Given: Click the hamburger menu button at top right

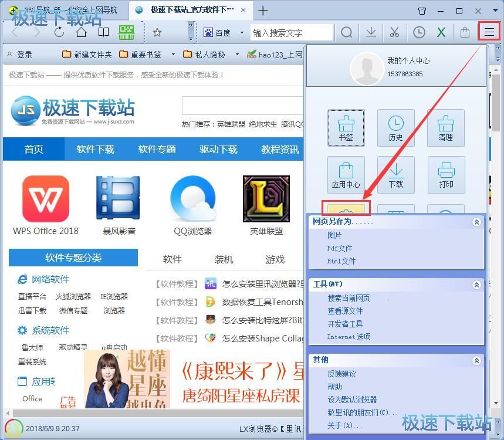Looking at the screenshot, I should tap(489, 32).
